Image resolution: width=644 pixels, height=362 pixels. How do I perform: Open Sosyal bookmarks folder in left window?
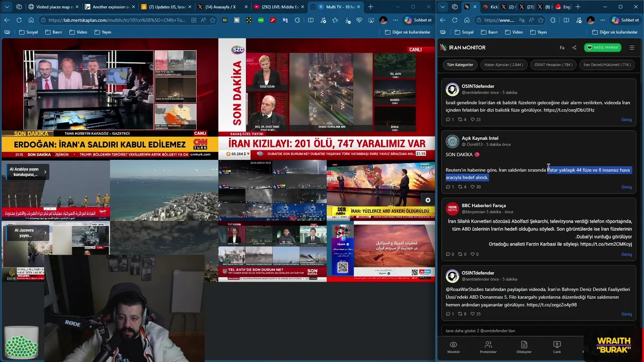pos(29,32)
